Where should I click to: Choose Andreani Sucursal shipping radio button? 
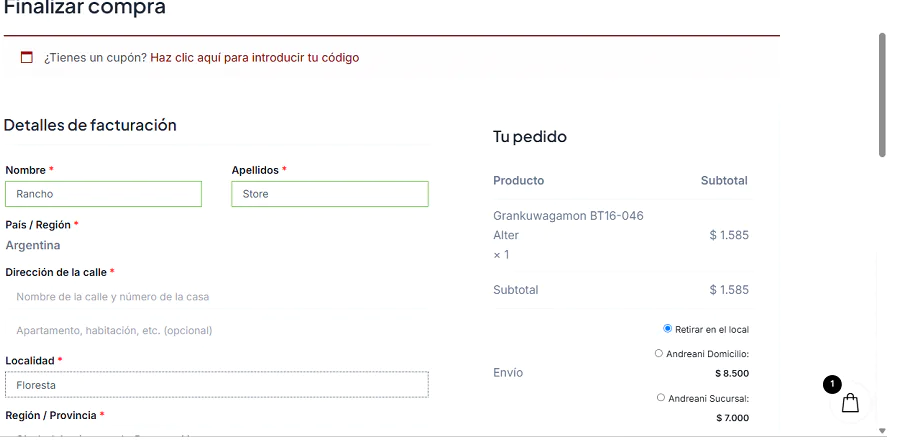click(x=660, y=398)
